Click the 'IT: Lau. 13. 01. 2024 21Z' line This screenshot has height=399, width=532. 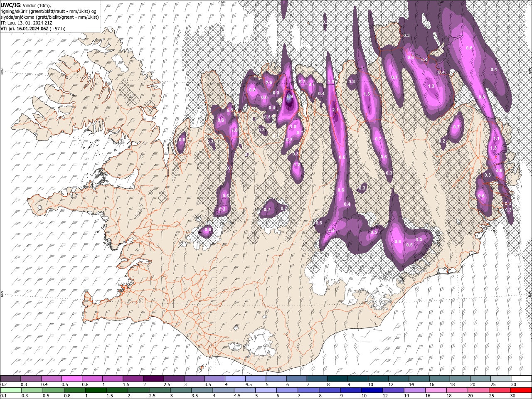pos(26,23)
